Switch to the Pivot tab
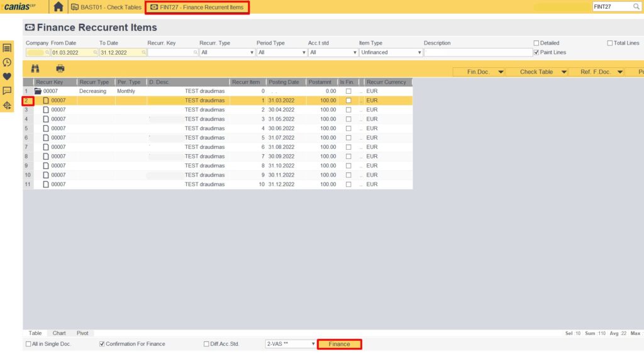Viewport: 644px width, 354px height. pos(82,333)
